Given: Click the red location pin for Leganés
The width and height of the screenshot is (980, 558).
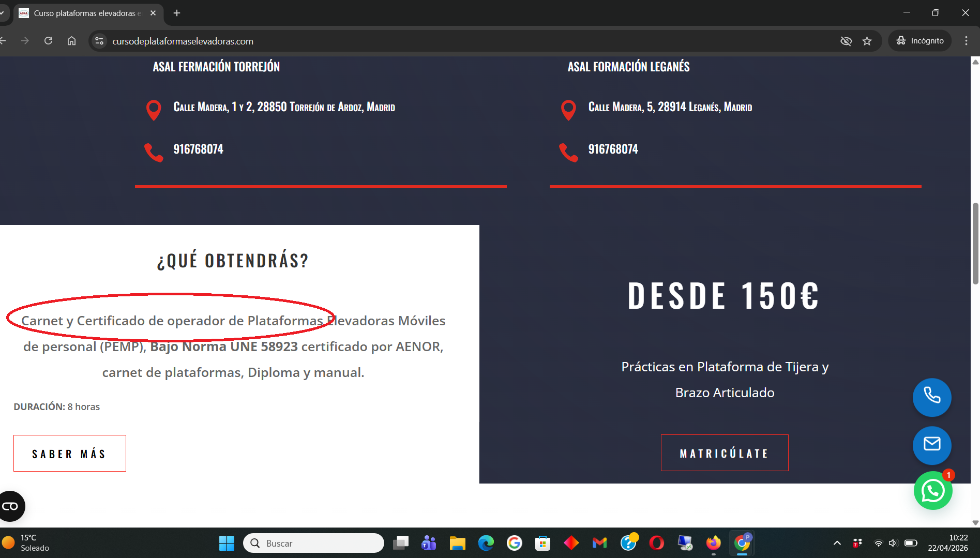Looking at the screenshot, I should tap(568, 110).
